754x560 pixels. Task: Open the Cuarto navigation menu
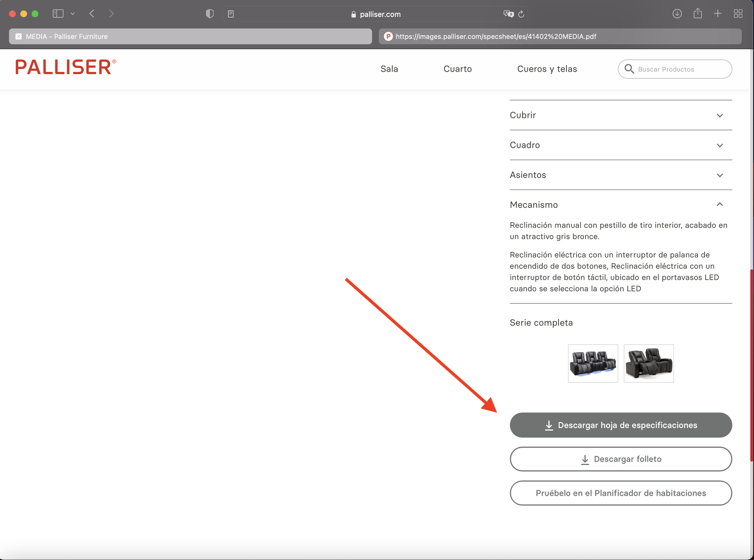[x=457, y=69]
